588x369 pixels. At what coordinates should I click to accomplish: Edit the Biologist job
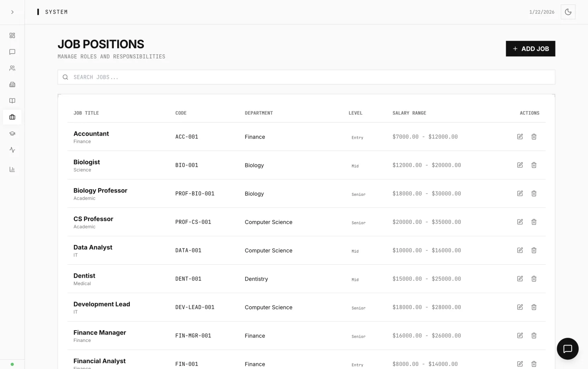tap(520, 165)
